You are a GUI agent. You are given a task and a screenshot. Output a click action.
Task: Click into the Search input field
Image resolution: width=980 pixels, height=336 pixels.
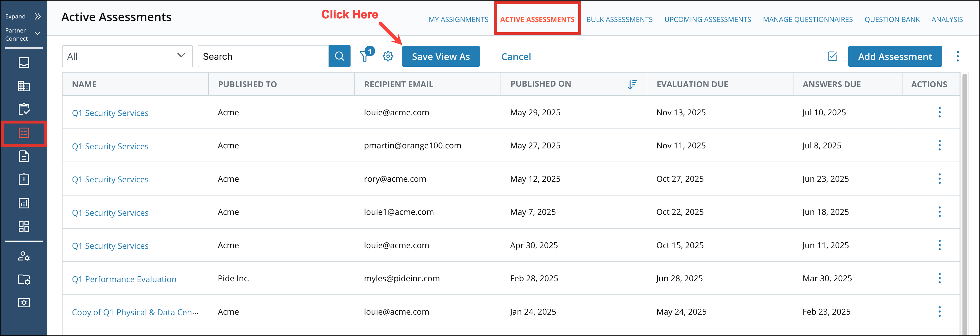click(x=263, y=56)
